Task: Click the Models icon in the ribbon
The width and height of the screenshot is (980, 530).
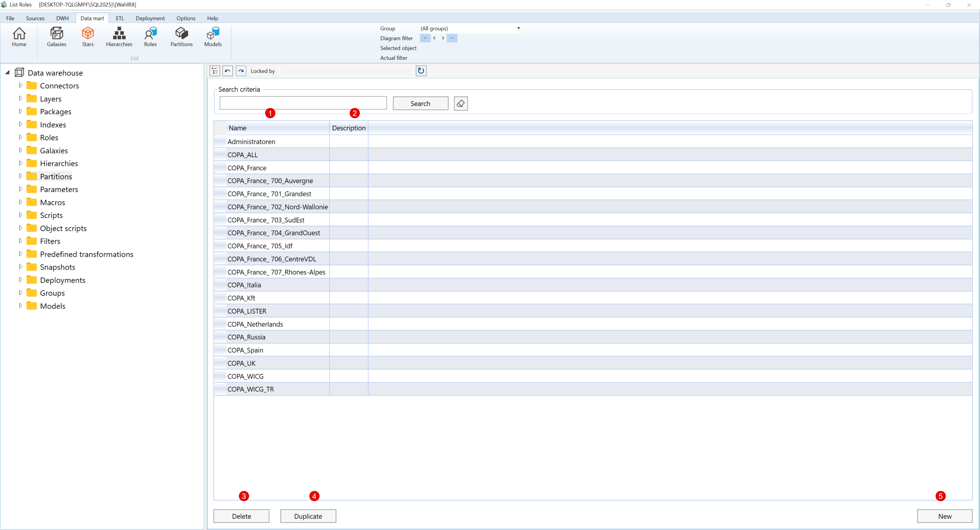Action: pyautogui.click(x=213, y=37)
